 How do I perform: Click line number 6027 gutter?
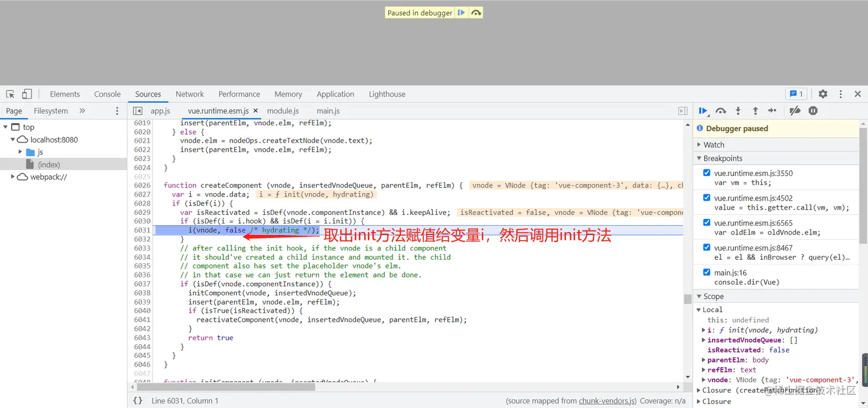tap(142, 194)
